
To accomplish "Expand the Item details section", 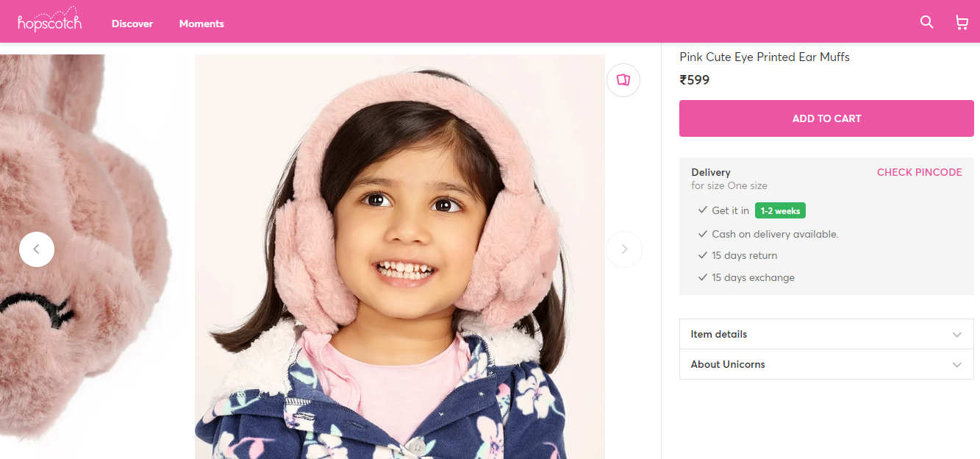I will 826,334.
